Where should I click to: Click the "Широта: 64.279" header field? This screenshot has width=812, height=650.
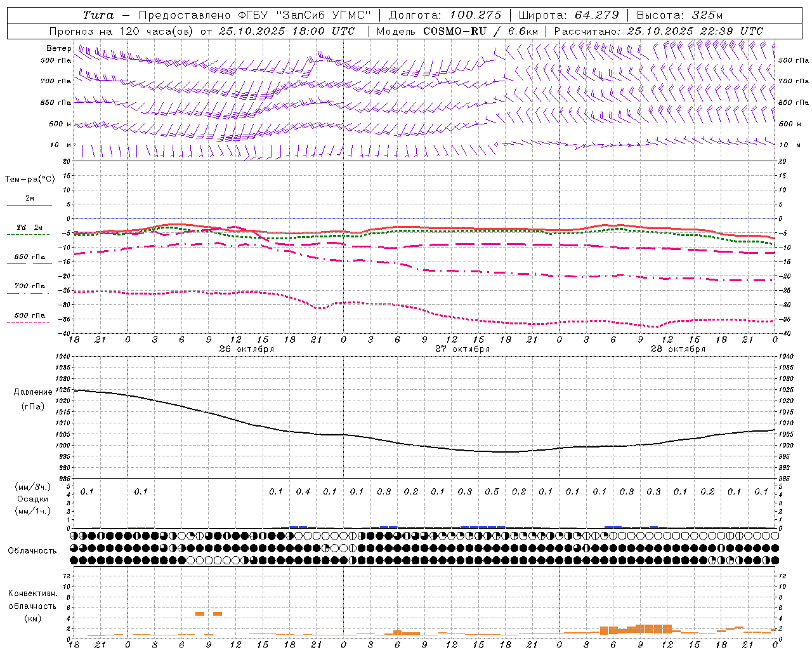click(x=568, y=15)
